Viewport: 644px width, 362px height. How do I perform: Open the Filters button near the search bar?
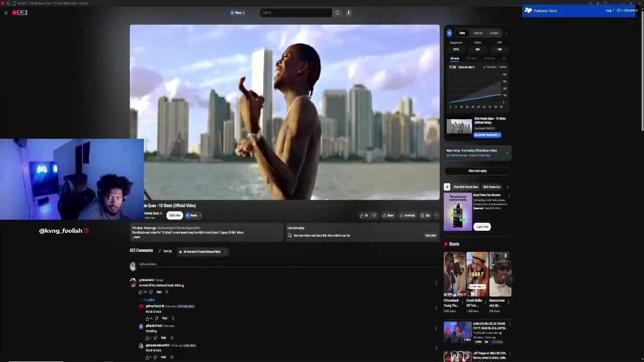(237, 13)
